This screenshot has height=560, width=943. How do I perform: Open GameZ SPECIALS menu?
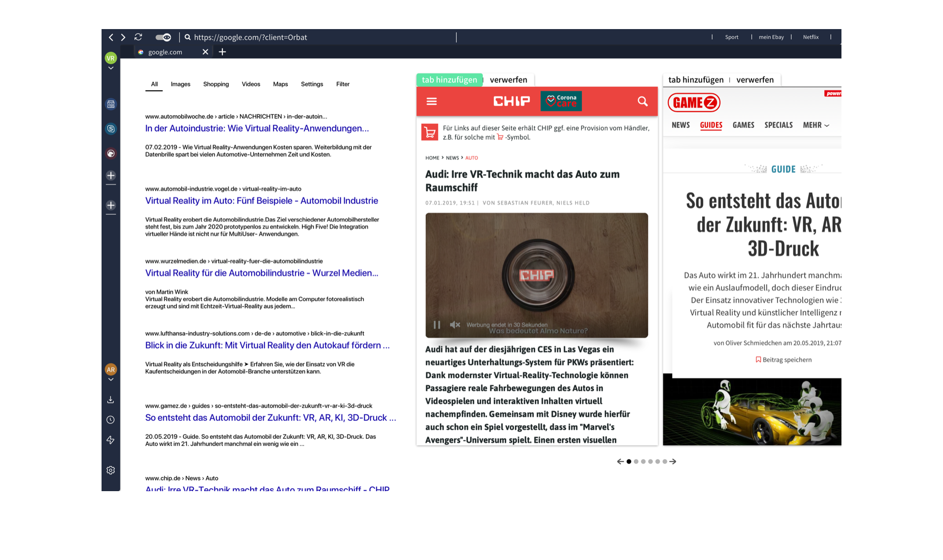pos(778,125)
